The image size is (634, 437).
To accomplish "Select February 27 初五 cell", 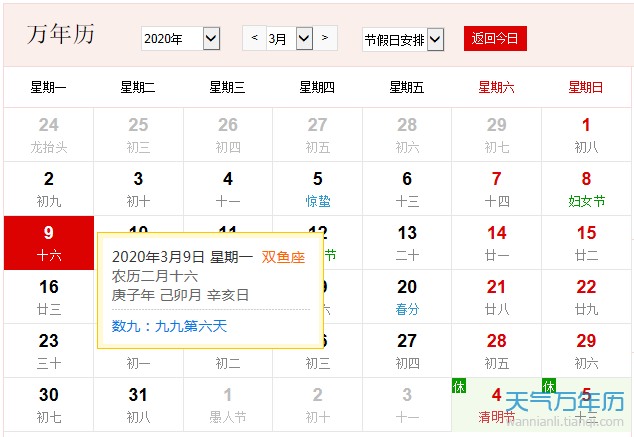I will (x=317, y=135).
